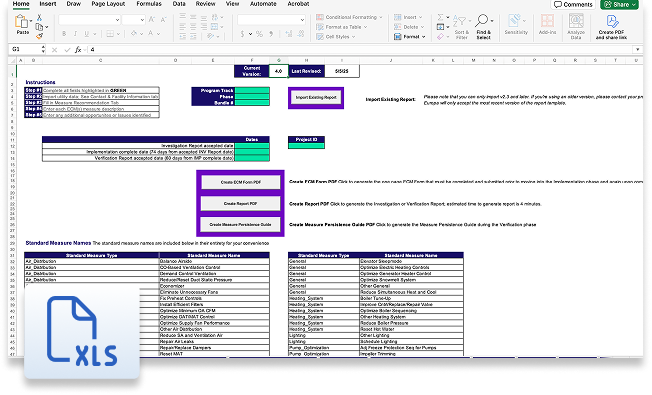The height and width of the screenshot is (395, 652).
Task: Click the Paste clipboard icon
Action: [x=21, y=22]
